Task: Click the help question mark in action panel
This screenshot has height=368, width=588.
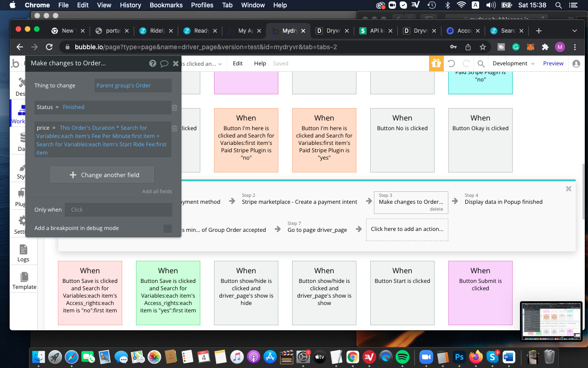Action: pyautogui.click(x=153, y=63)
